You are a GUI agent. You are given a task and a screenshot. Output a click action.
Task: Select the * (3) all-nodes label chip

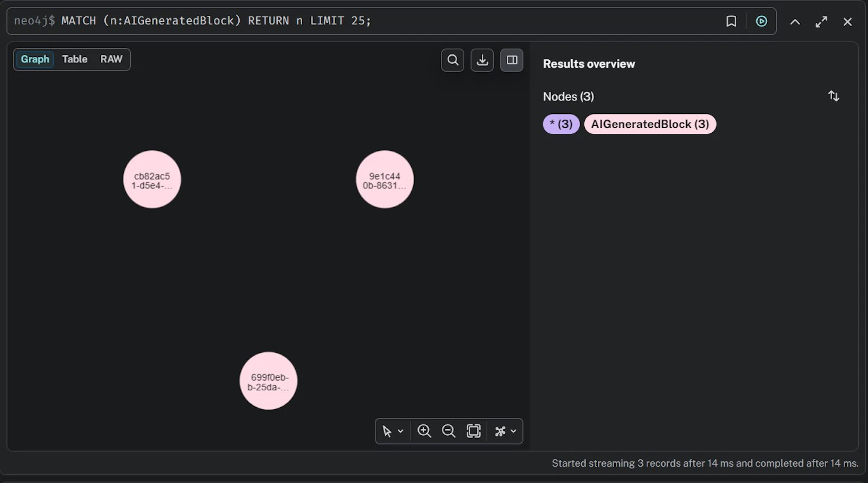pos(561,124)
